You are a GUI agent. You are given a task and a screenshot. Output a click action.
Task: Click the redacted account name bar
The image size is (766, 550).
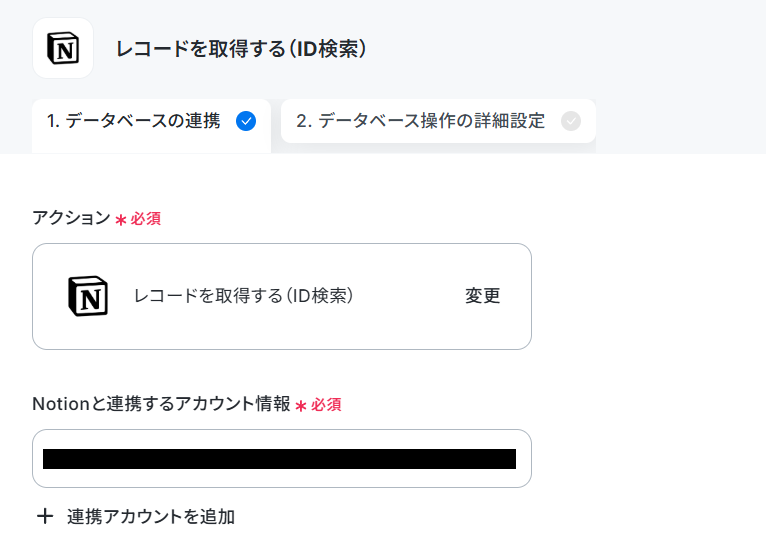tap(279, 459)
